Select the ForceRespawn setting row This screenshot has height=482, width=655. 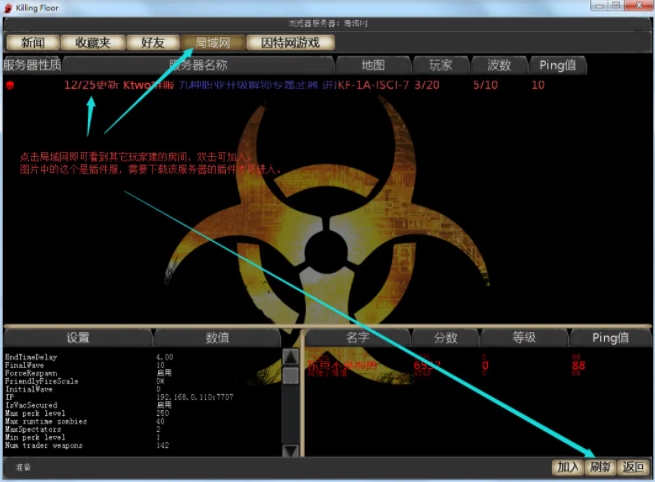click(x=142, y=373)
